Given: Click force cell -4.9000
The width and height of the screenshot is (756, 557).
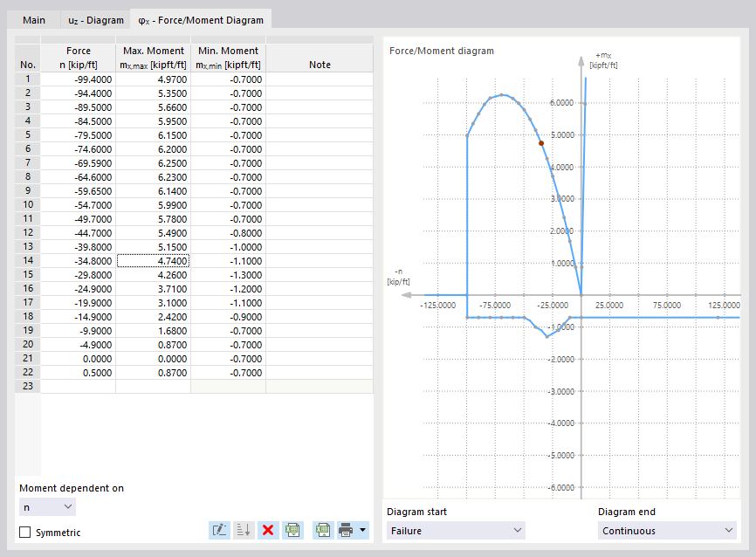Looking at the screenshot, I should [x=78, y=345].
